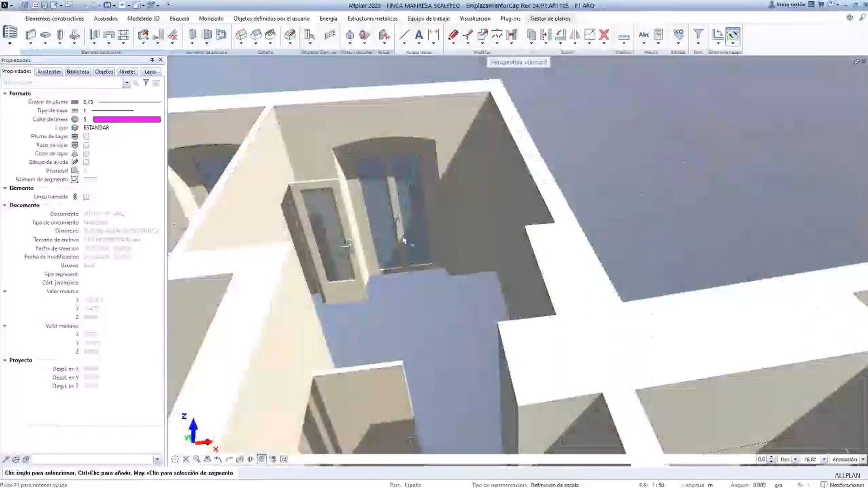
Task: Click the Filter funnel icon in the toolbar
Action: point(698,34)
